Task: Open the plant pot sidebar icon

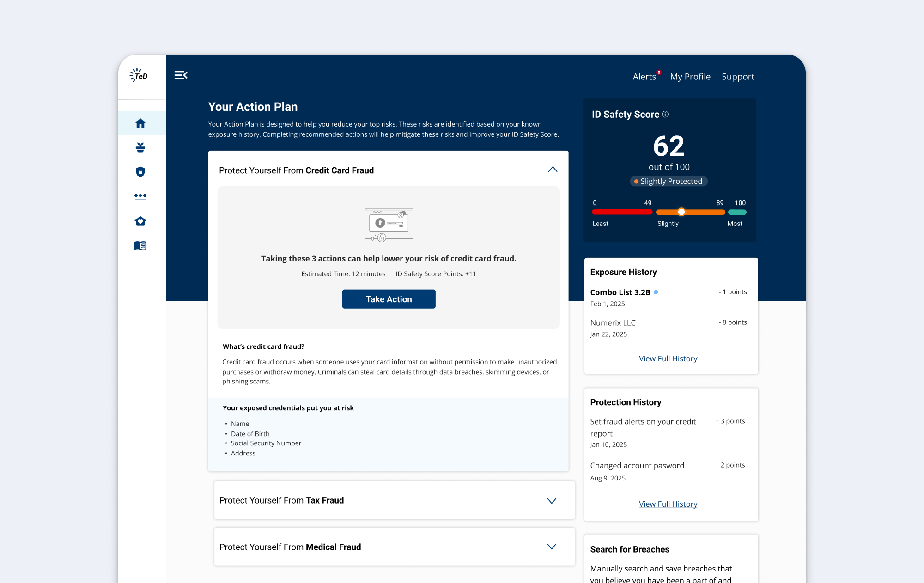Action: point(140,148)
